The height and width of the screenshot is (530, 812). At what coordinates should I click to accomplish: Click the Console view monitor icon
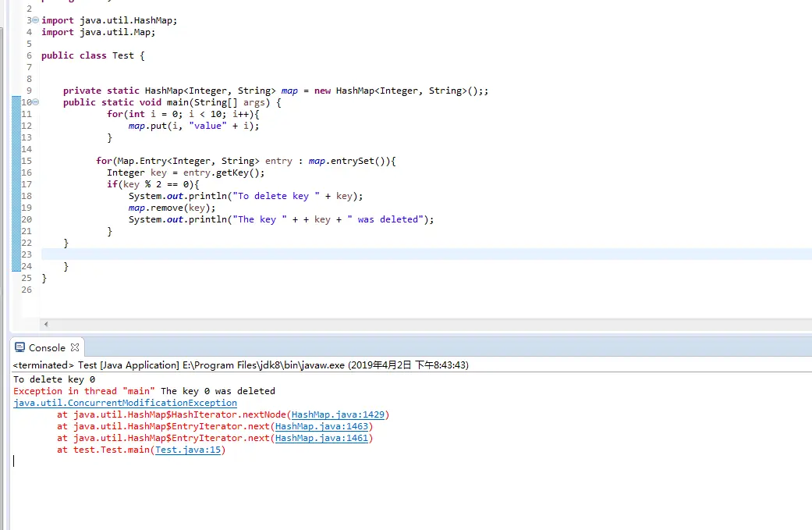point(20,347)
